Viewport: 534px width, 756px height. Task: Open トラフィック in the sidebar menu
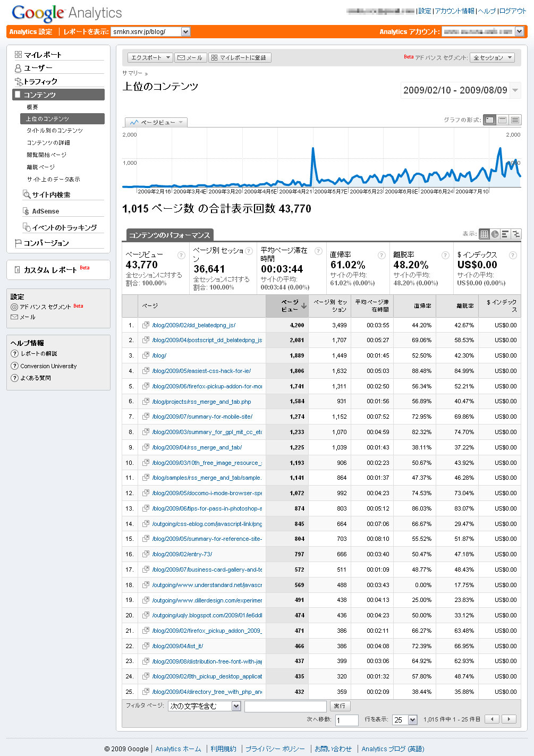pos(40,81)
